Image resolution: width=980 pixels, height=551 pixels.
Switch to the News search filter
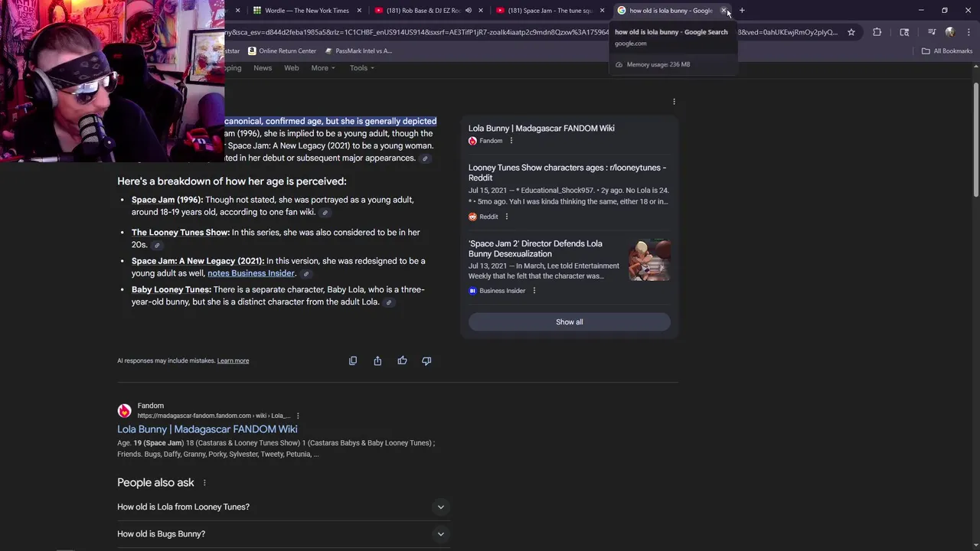(x=263, y=68)
